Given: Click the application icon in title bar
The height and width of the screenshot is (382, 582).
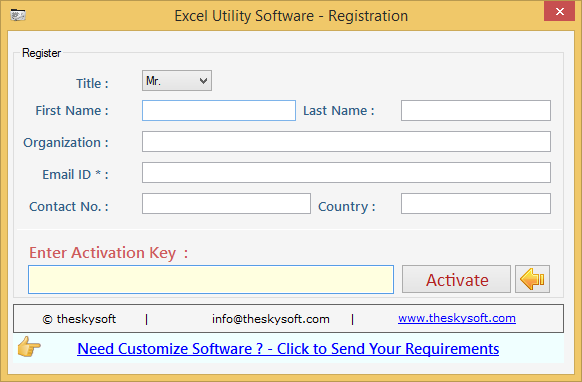Looking at the screenshot, I should [18, 15].
